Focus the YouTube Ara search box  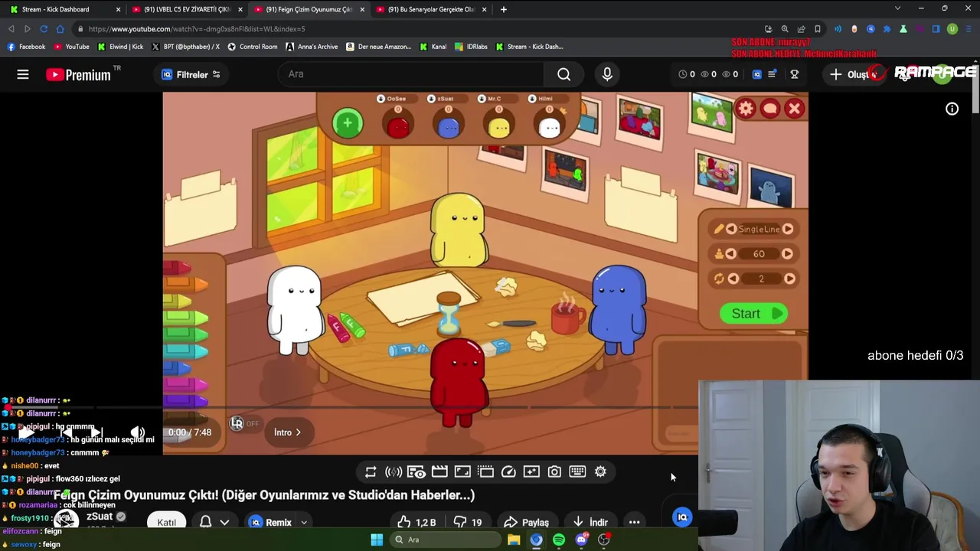tap(412, 74)
